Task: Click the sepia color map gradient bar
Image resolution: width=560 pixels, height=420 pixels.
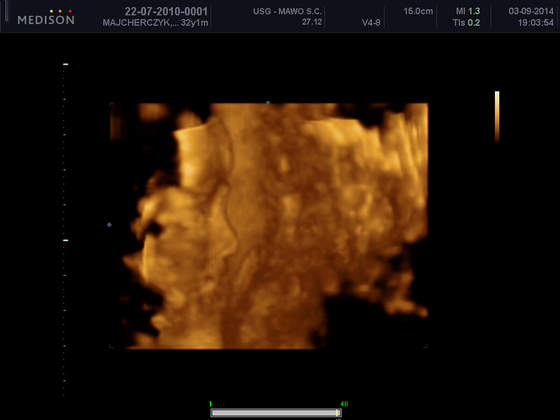Action: pos(497,117)
